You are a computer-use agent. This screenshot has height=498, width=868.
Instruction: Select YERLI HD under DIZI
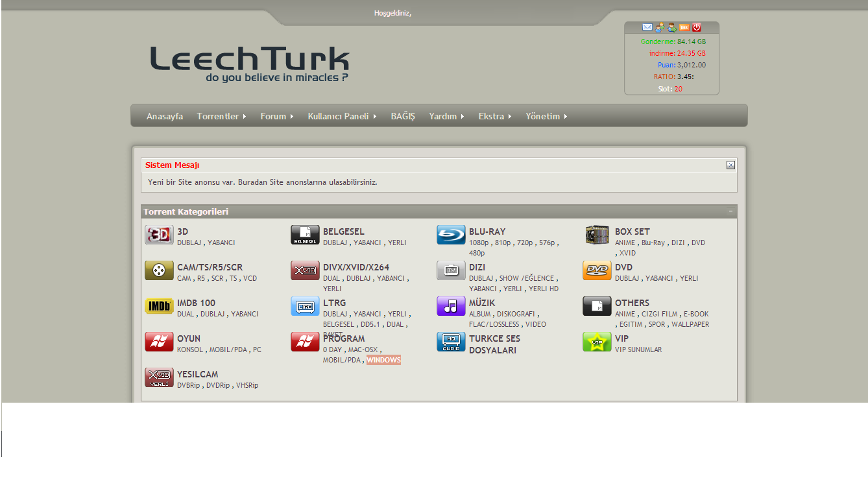click(x=544, y=289)
